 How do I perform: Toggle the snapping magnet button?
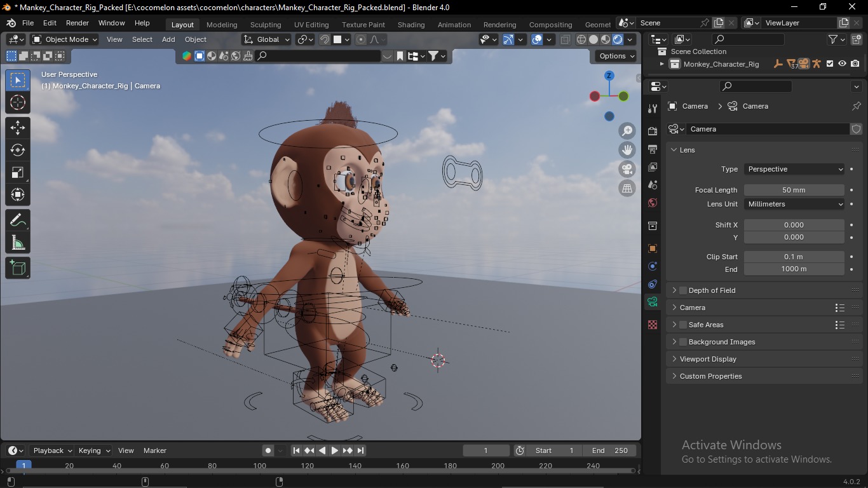coord(325,39)
